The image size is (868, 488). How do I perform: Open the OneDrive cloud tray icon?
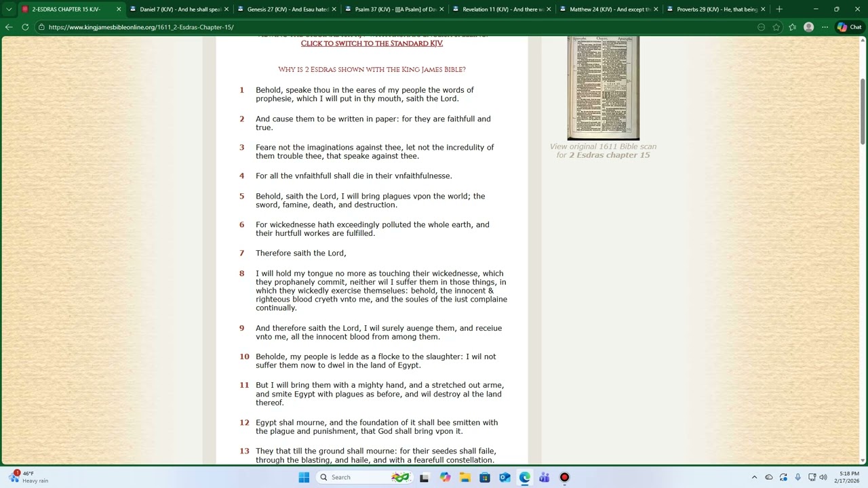769,477
